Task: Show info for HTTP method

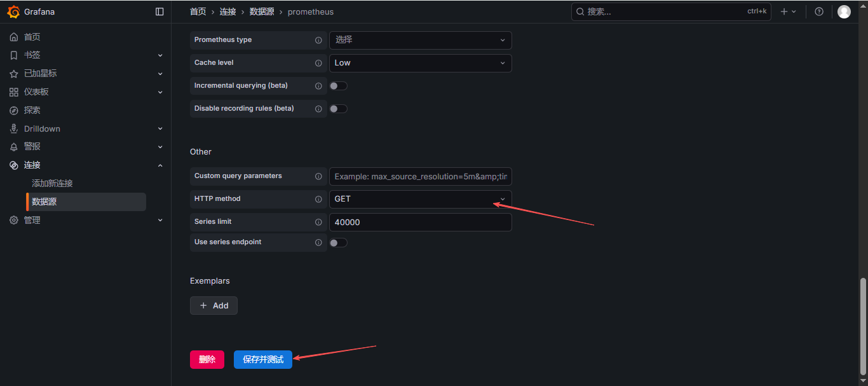Action: (x=318, y=199)
